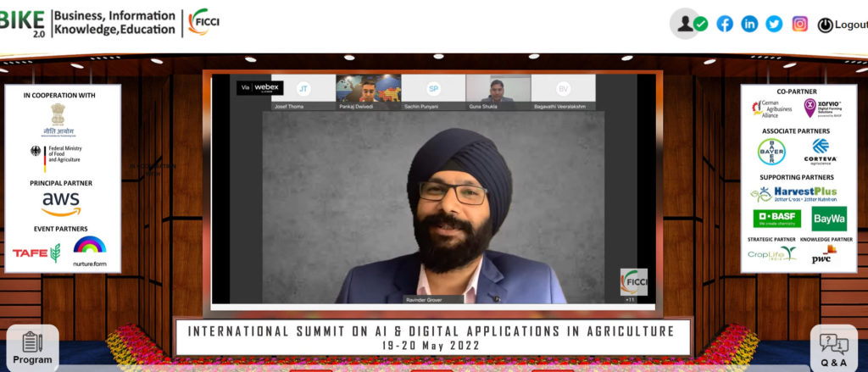
Task: Select Josef Thoma participant tile
Action: (x=302, y=92)
